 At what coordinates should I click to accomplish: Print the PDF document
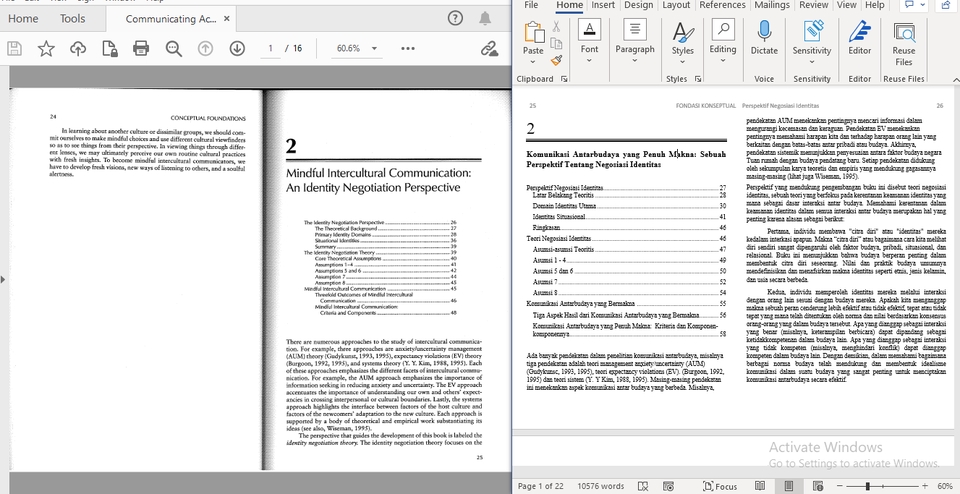pos(141,48)
